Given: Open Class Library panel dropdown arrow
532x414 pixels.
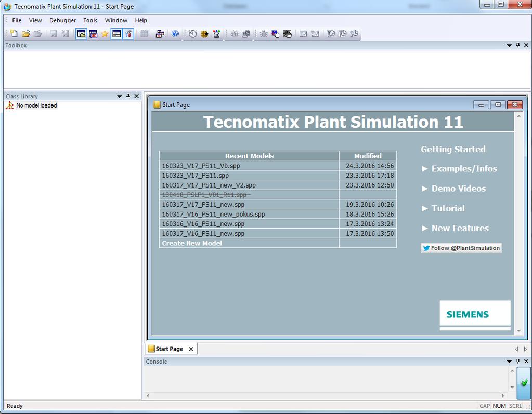Looking at the screenshot, I should click(120, 96).
